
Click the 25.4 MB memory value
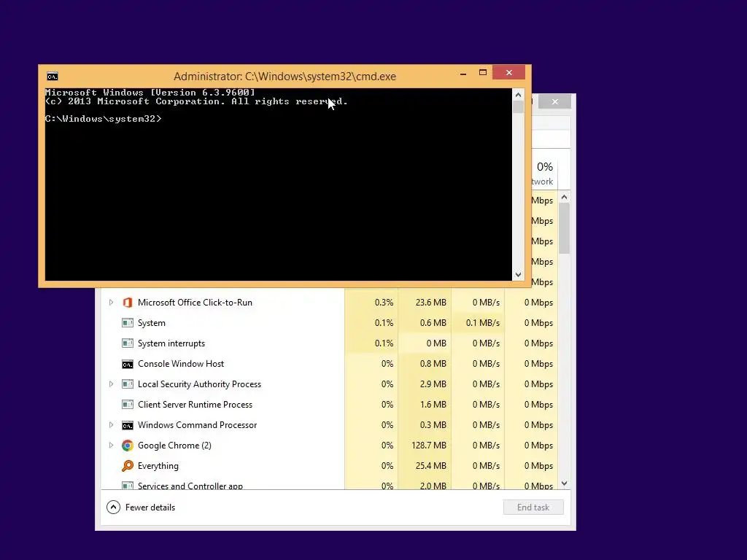click(x=430, y=466)
